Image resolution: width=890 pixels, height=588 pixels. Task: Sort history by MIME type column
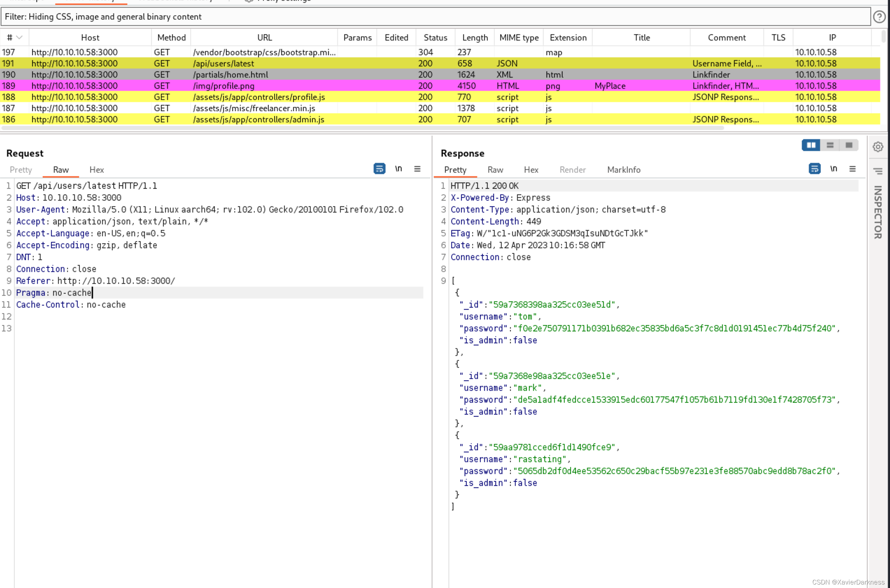(x=519, y=37)
